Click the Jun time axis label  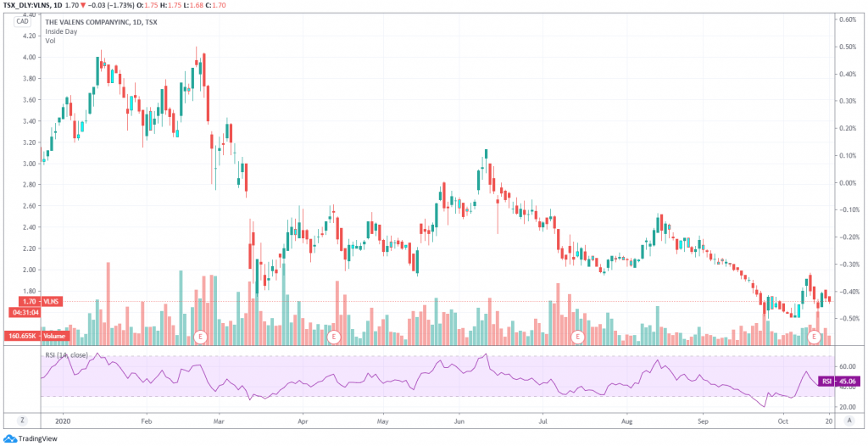(459, 421)
